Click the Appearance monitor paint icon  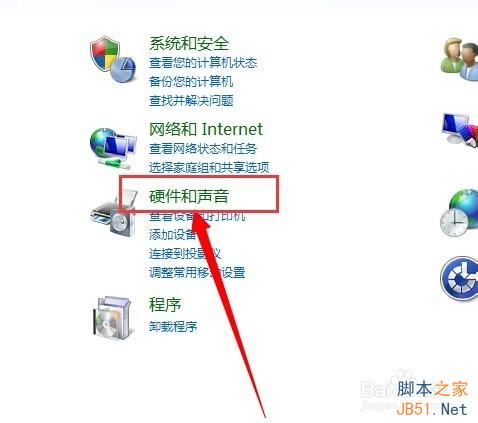[460, 130]
